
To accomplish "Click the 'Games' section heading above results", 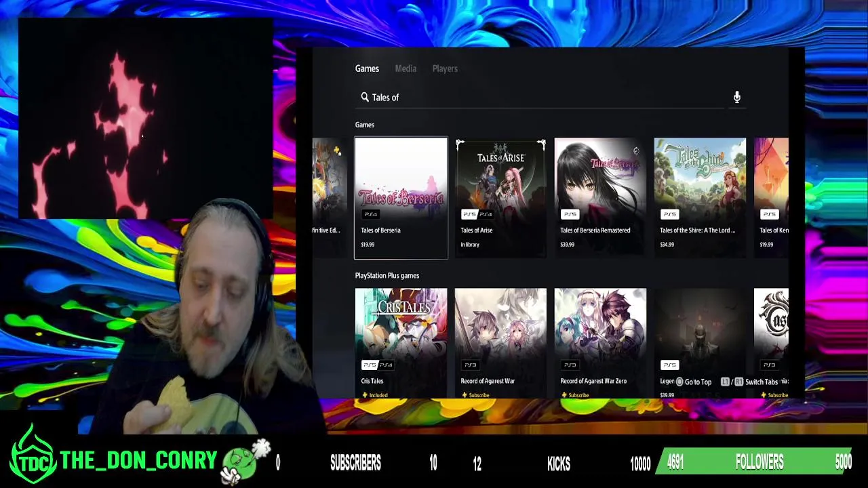I will pyautogui.click(x=365, y=125).
